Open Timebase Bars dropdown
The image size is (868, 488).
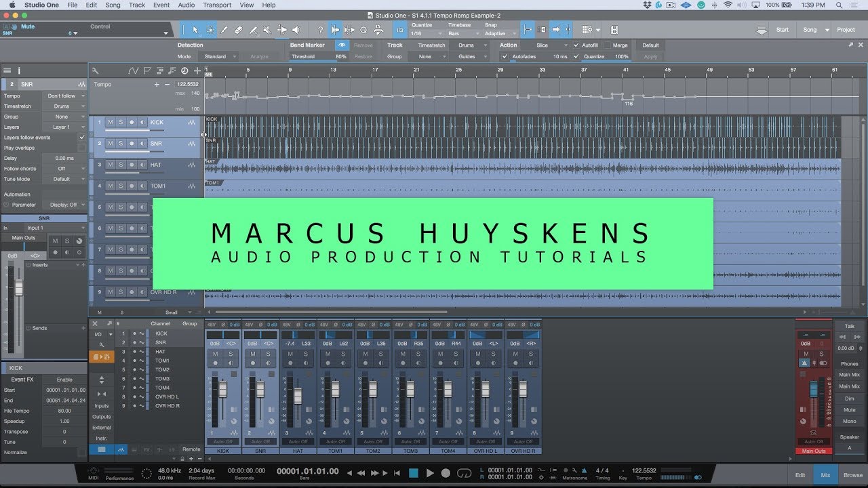pos(464,33)
